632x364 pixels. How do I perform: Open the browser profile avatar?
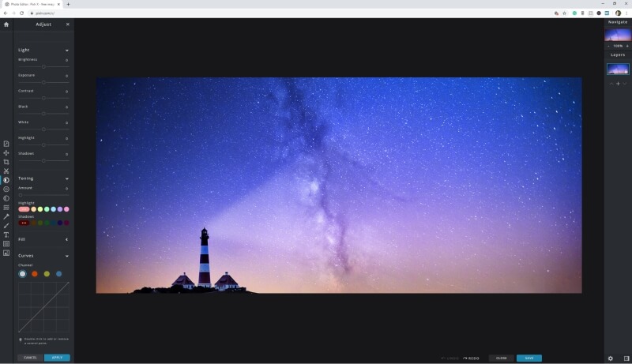coord(618,13)
